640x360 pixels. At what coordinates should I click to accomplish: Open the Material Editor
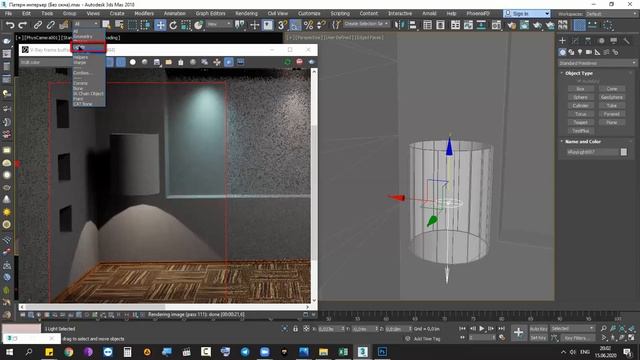tap(496, 25)
